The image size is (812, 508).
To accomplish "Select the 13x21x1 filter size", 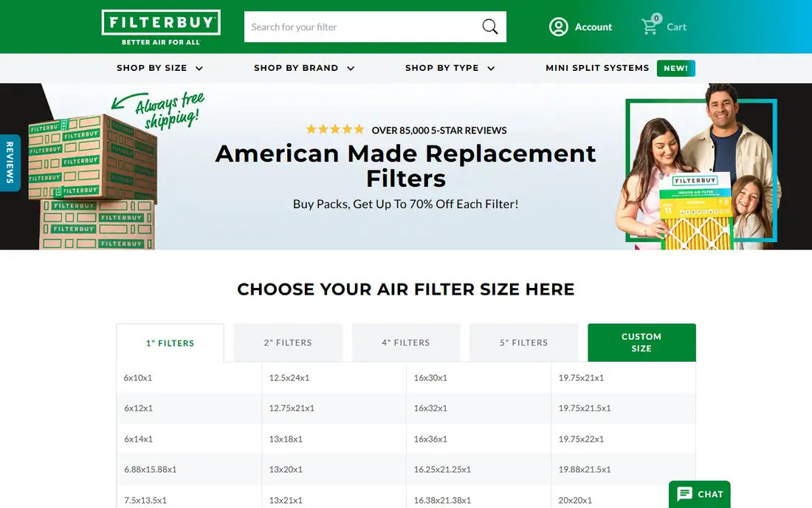I will (x=286, y=500).
